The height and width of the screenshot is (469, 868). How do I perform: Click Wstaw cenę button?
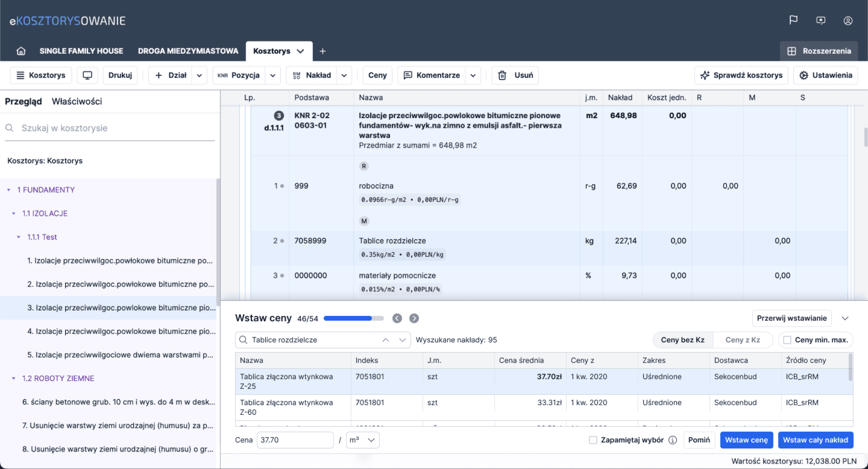pyautogui.click(x=746, y=440)
